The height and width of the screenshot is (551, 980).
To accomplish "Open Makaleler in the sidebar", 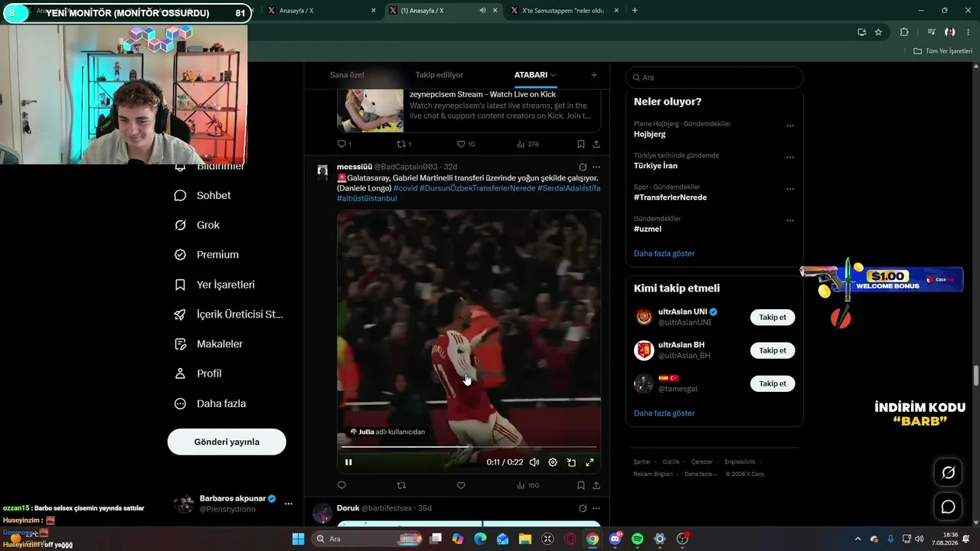I will [208, 344].
